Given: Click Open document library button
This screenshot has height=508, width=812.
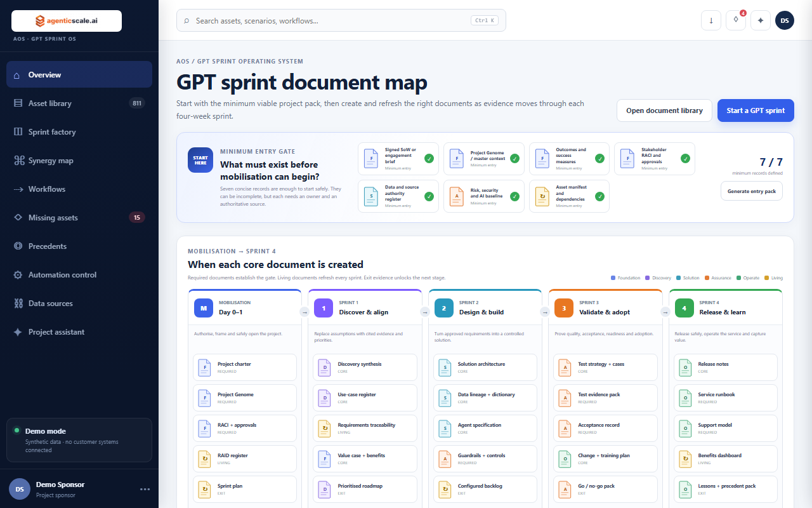Looking at the screenshot, I should (664, 110).
